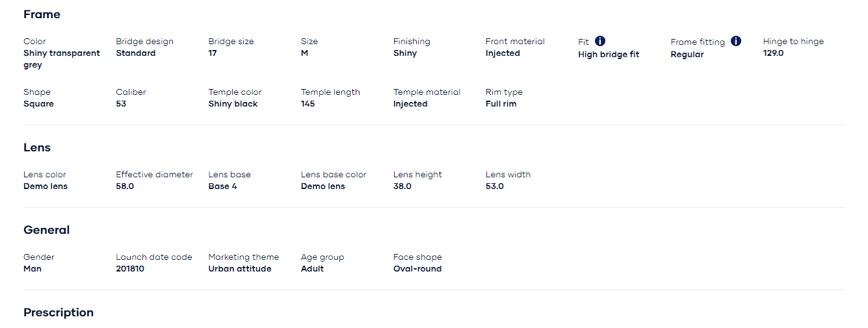The width and height of the screenshot is (868, 328).
Task: Select the Urban attitude marketing theme
Action: tap(240, 269)
